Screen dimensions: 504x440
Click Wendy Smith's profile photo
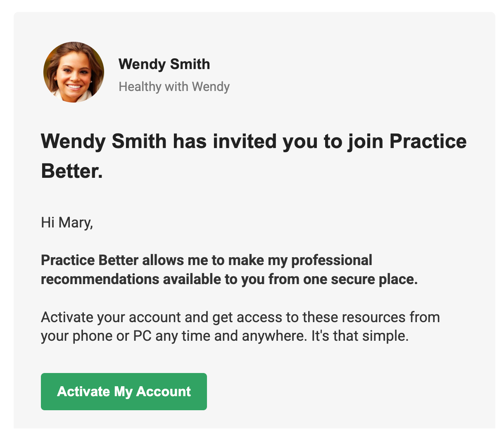(74, 72)
